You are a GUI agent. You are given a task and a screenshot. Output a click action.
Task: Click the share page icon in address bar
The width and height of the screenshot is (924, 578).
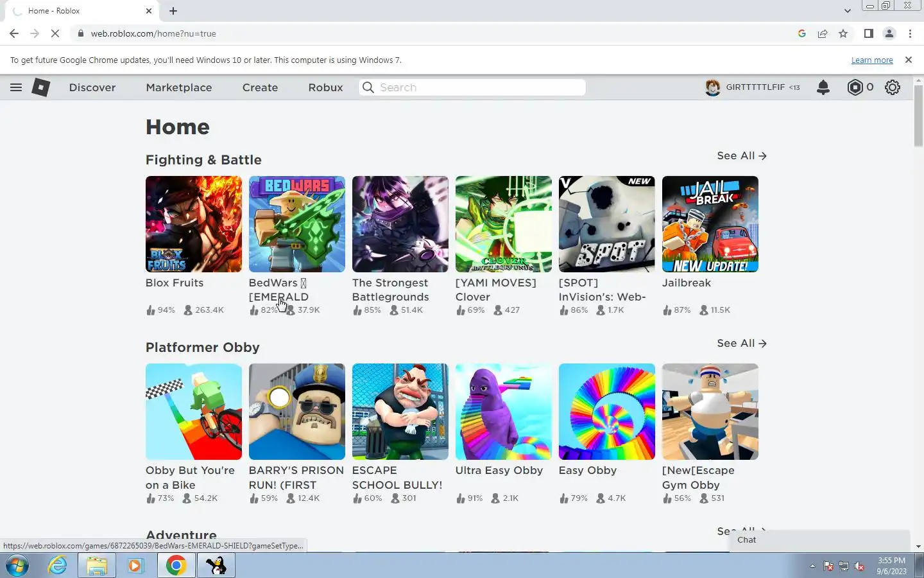point(823,33)
